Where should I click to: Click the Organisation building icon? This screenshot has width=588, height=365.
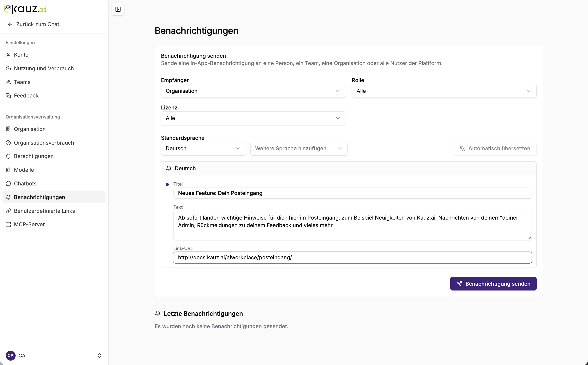[x=8, y=129]
